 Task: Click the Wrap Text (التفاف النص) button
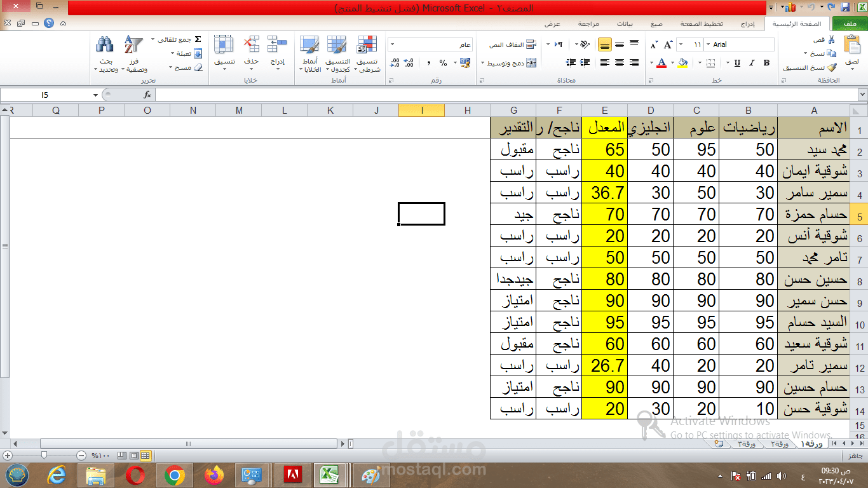coord(512,45)
